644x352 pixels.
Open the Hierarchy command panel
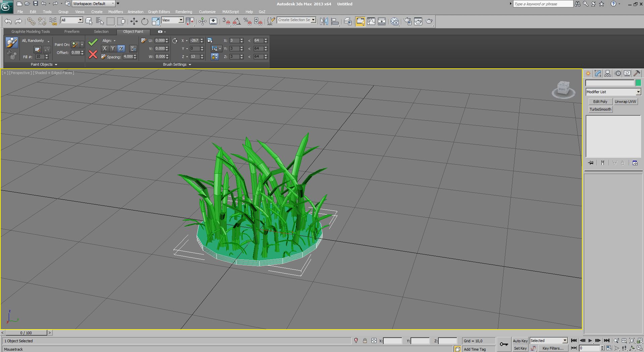coord(607,73)
